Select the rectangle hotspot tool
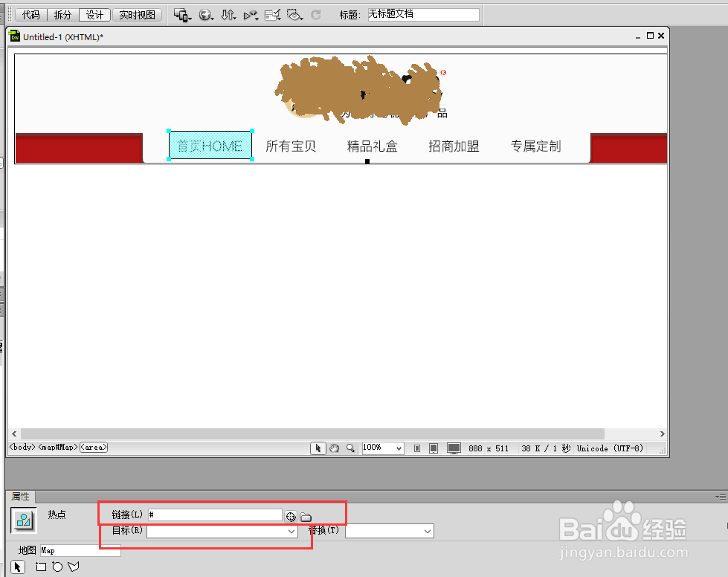 pos(41,567)
